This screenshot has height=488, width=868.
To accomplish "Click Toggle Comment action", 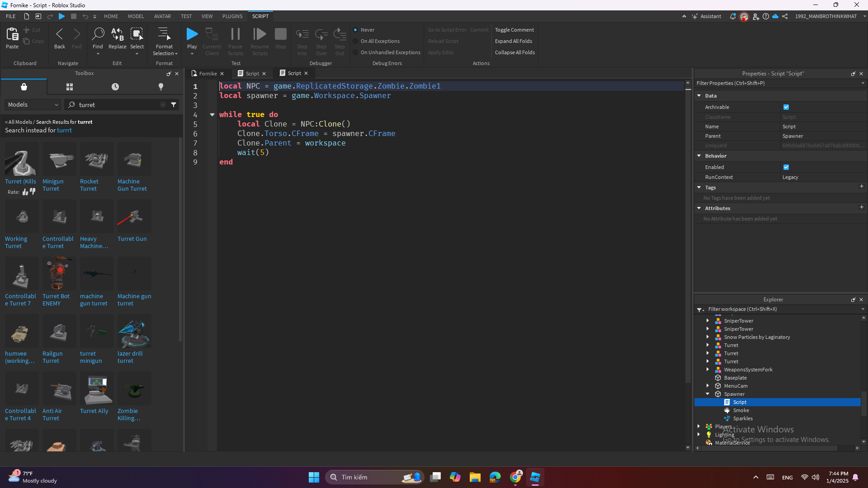I will point(514,30).
